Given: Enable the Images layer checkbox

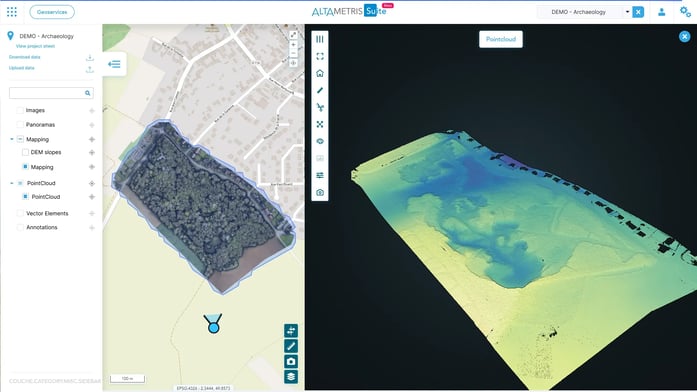Looking at the screenshot, I should 20,110.
